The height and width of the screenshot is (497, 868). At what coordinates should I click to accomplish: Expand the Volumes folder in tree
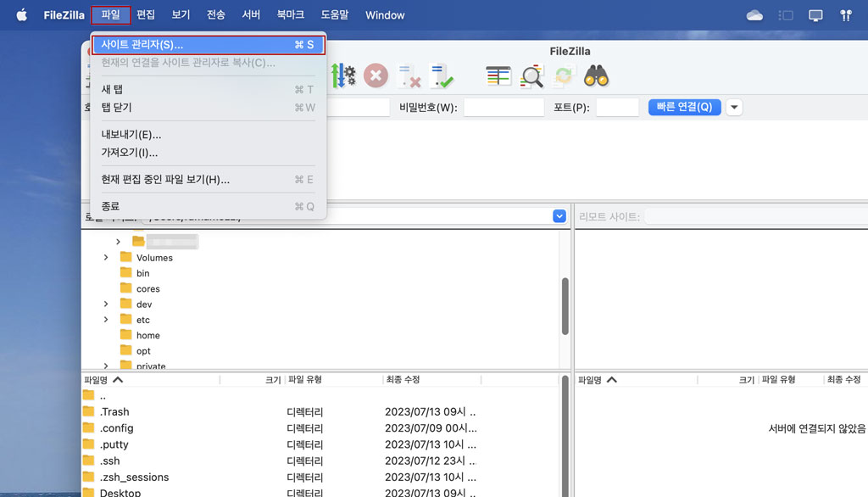pyautogui.click(x=106, y=258)
